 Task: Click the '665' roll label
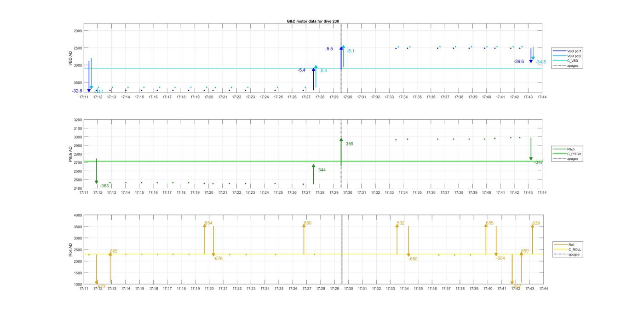tap(114, 251)
